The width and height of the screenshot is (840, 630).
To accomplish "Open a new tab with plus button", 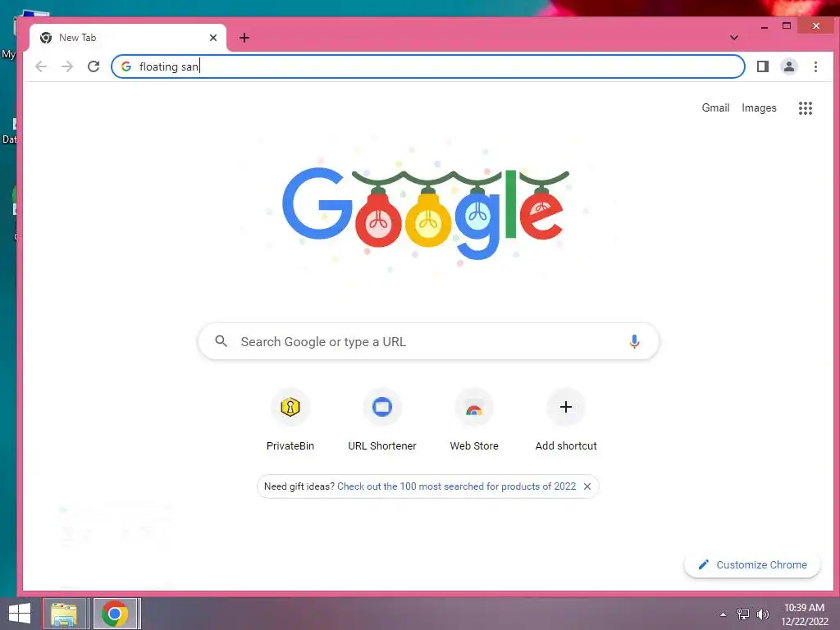I will pos(244,38).
